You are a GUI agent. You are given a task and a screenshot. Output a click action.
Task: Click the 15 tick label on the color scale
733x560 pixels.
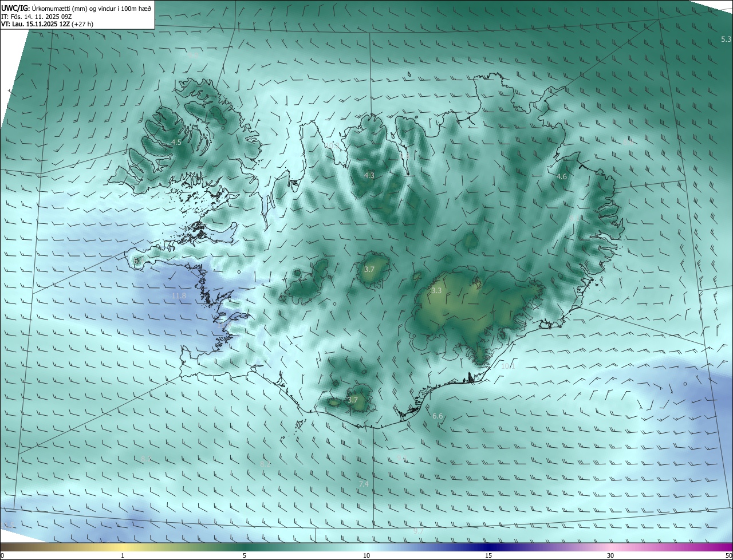point(488,555)
